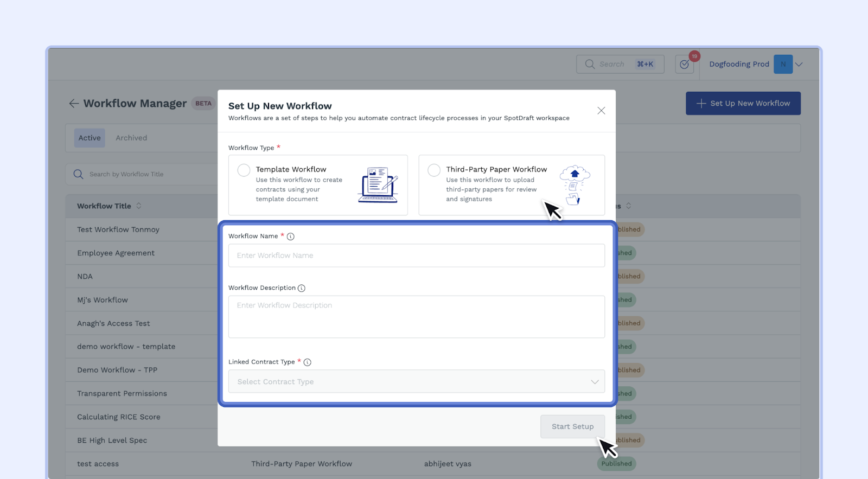Switch to the Archived tab

click(x=131, y=138)
